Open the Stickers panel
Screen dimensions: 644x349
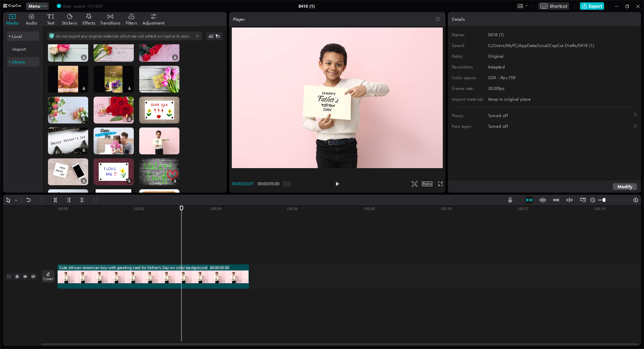coord(69,19)
